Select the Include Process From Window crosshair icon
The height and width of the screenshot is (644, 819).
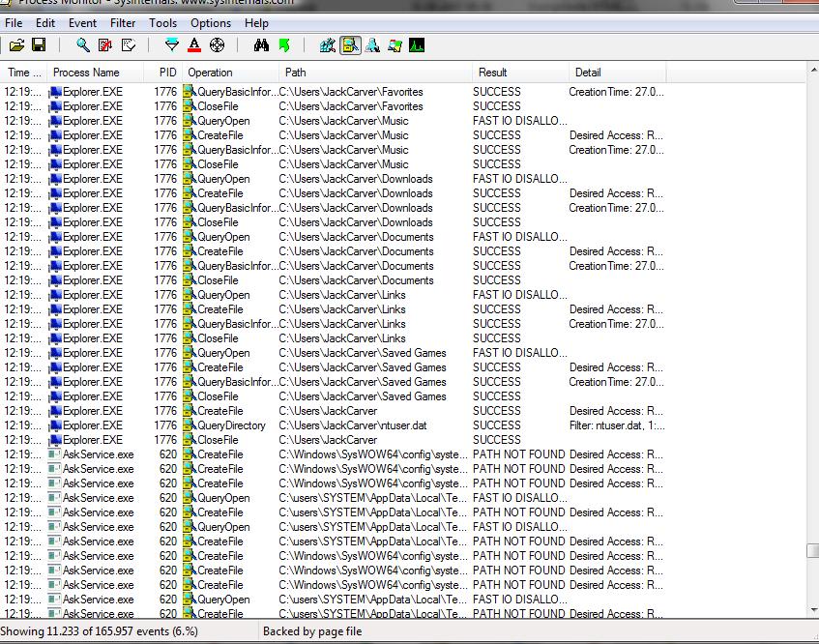pos(217,45)
